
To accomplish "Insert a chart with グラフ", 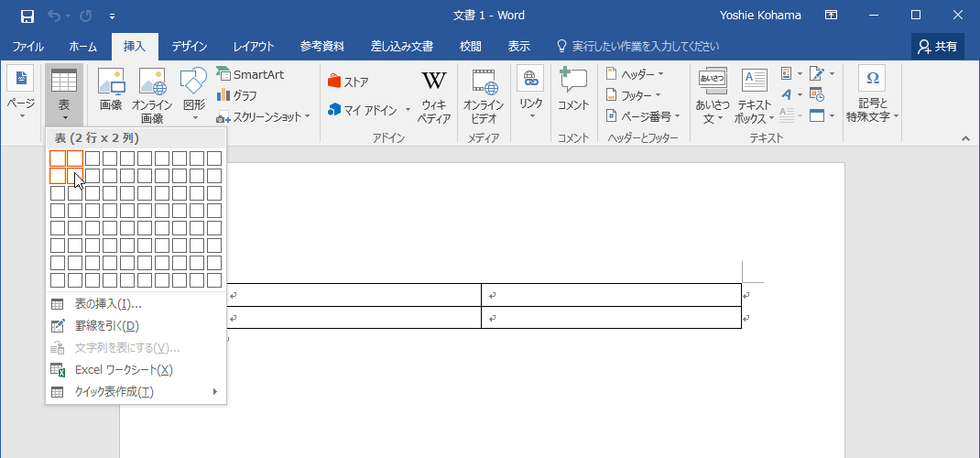I will pos(237,95).
